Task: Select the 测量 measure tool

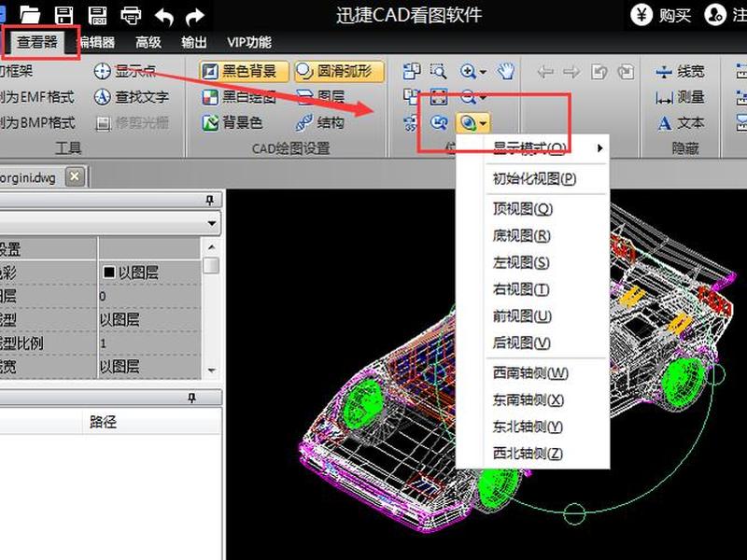Action: point(680,97)
